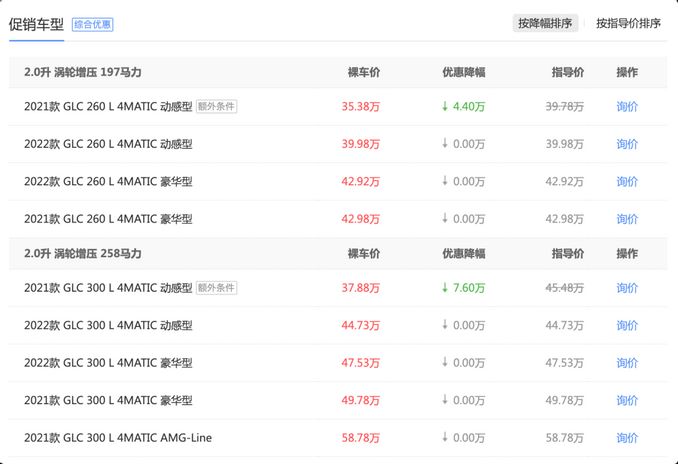678x464 pixels.
Task: Click 询价 for 2022款 GLC 260 L 动感型
Action: [x=627, y=144]
